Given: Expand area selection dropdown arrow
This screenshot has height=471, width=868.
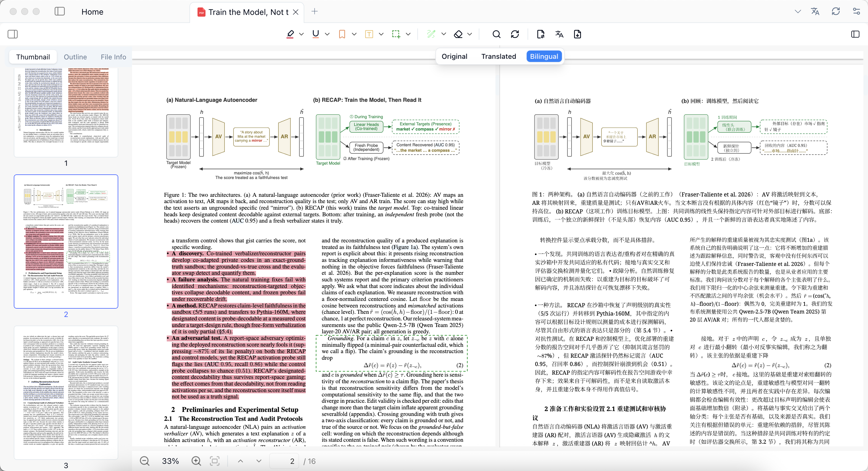Looking at the screenshot, I should [408, 34].
